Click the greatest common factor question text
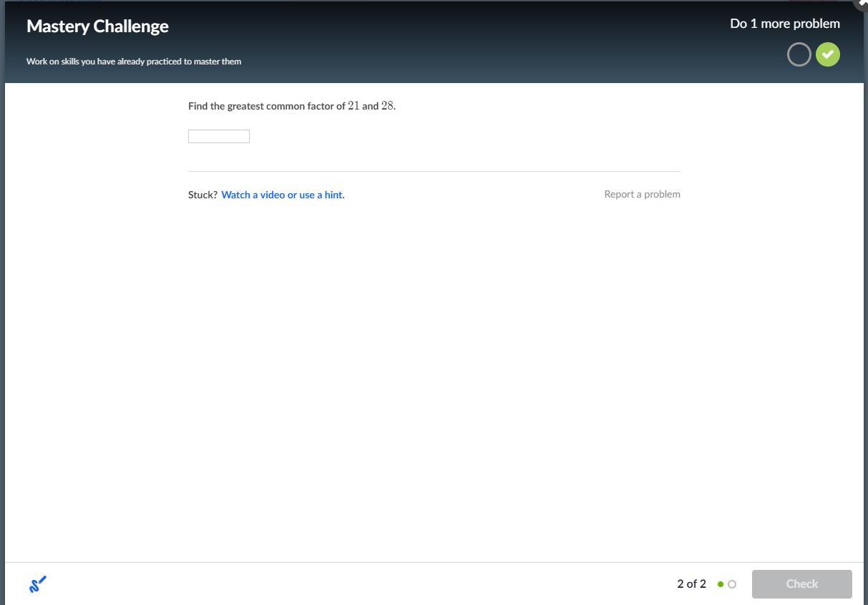 click(x=292, y=106)
